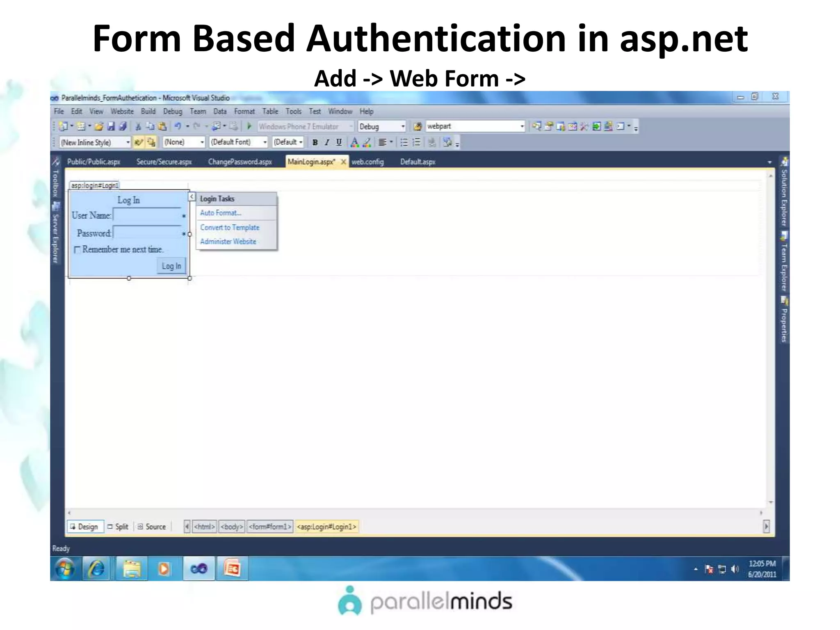This screenshot has height=630, width=840.
Task: Switch to the web.config tab
Action: (367, 162)
